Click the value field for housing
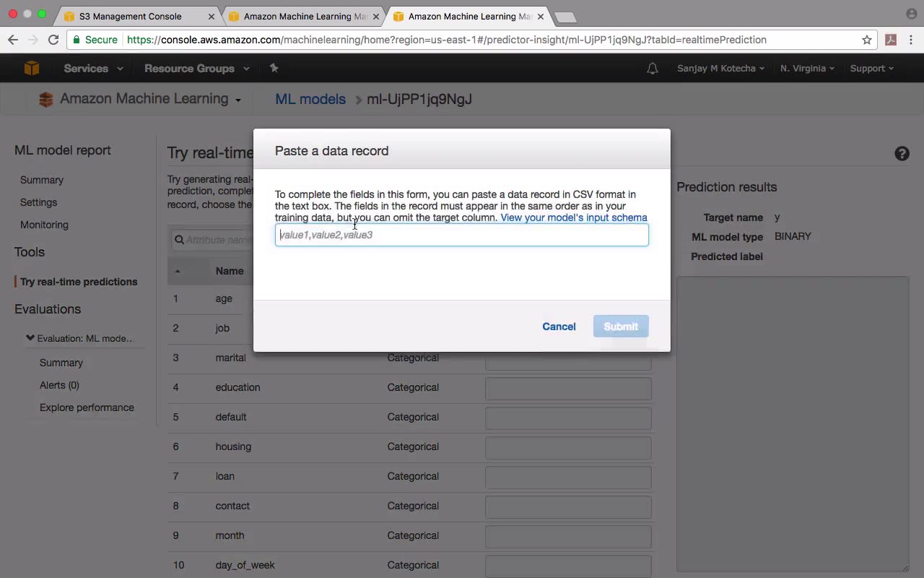 pos(568,447)
